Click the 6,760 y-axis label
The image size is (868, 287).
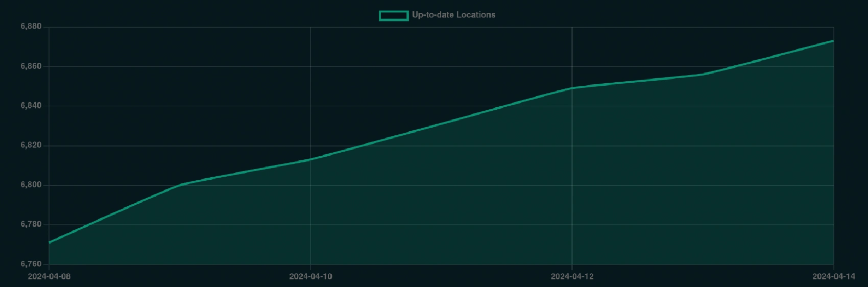[31, 264]
